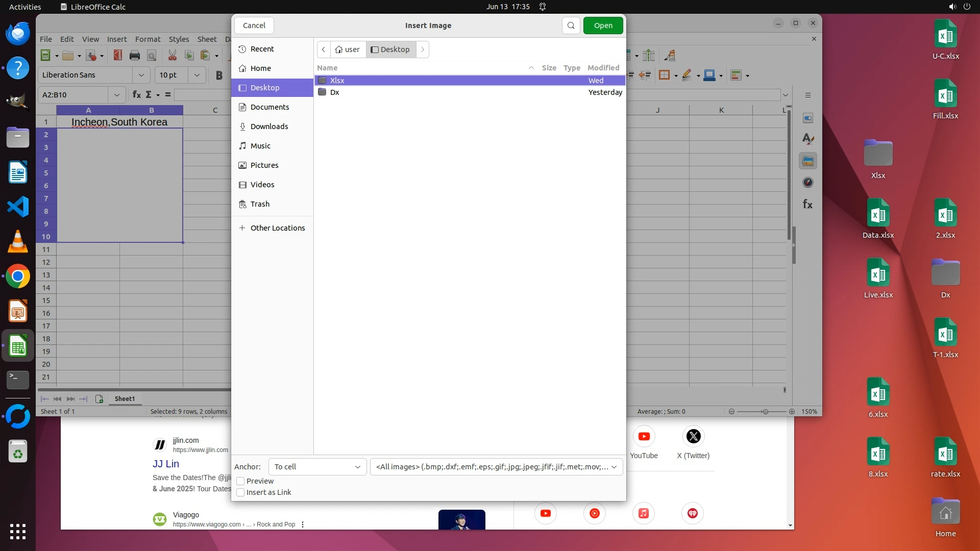Cancel the Insert Image dialog
This screenshot has width=980, height=551.
click(254, 26)
